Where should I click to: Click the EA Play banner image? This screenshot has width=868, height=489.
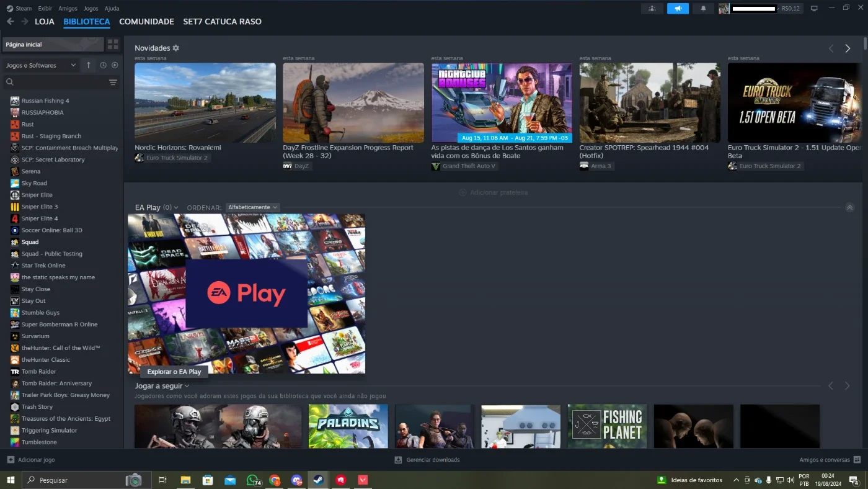pyautogui.click(x=246, y=294)
